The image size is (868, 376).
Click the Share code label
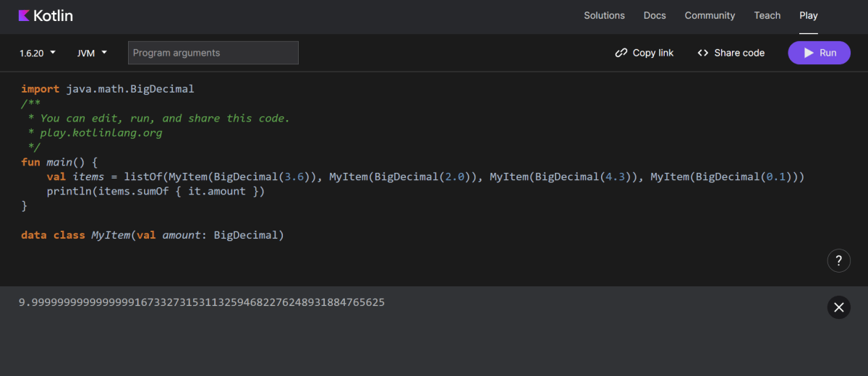(739, 53)
